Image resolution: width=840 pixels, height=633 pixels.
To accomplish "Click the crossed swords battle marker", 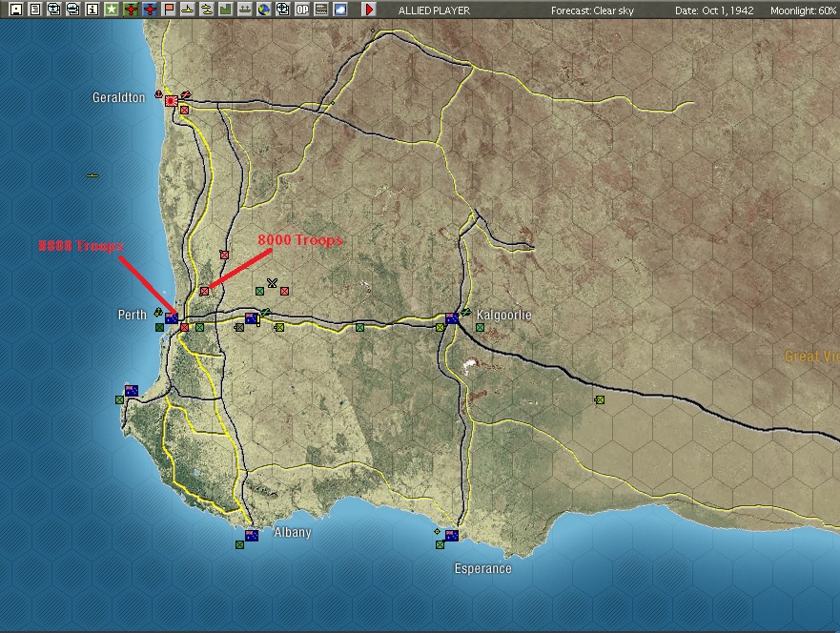I will [272, 283].
